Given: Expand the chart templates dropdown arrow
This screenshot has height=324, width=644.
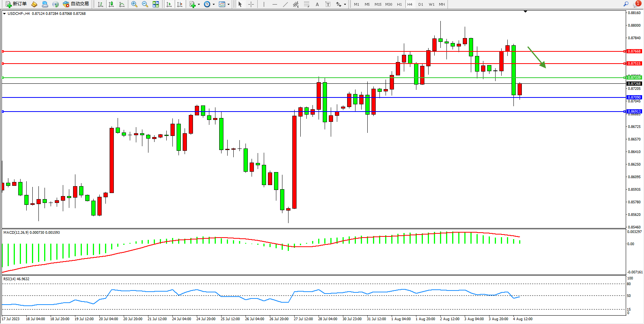Looking at the screenshot, I should coord(228,5).
